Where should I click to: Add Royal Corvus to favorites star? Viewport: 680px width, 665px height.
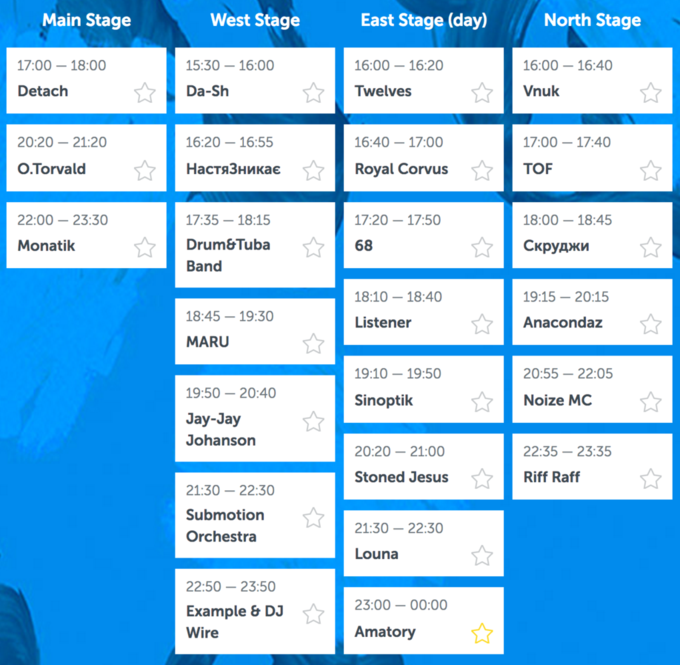pyautogui.click(x=482, y=170)
